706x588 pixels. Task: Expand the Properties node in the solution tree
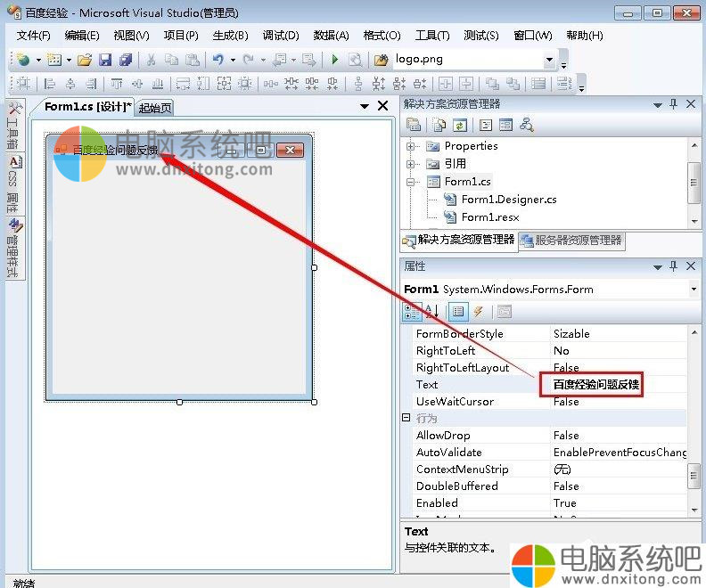tap(410, 146)
